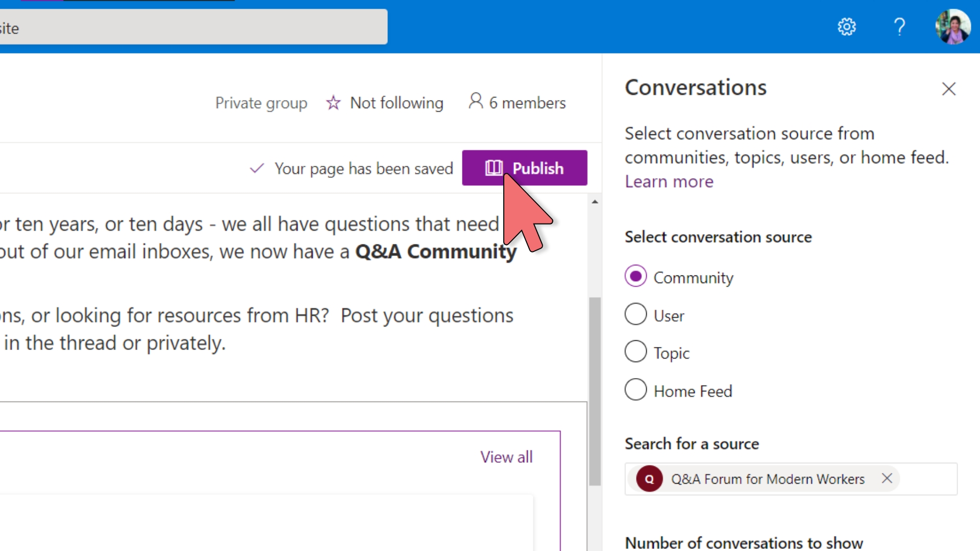Select the Home Feed conversation source

click(x=635, y=391)
